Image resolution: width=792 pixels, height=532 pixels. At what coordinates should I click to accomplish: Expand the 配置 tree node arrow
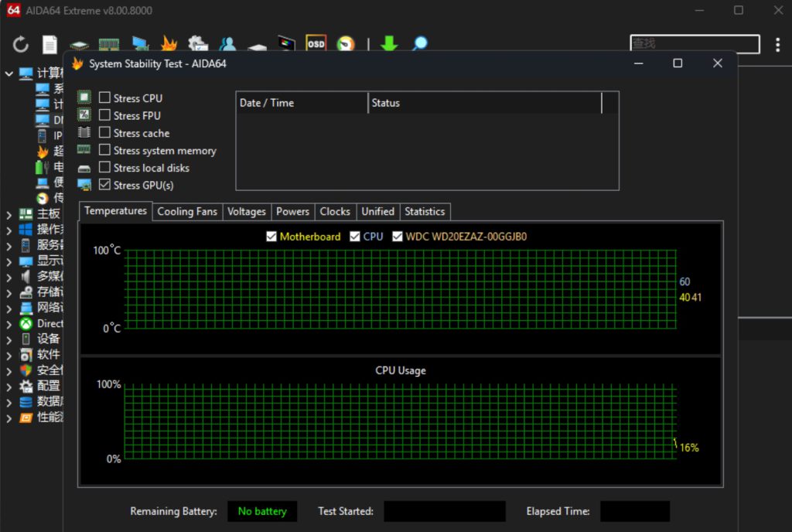[x=9, y=387]
